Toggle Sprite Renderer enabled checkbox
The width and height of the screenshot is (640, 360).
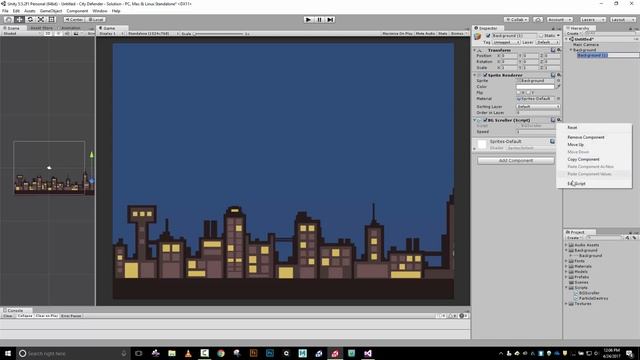pyautogui.click(x=485, y=75)
